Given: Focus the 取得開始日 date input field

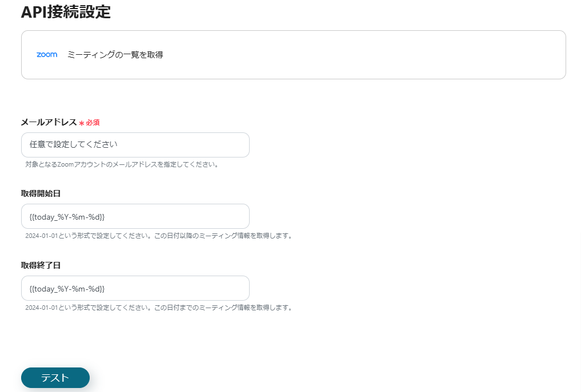Looking at the screenshot, I should click(x=135, y=216).
